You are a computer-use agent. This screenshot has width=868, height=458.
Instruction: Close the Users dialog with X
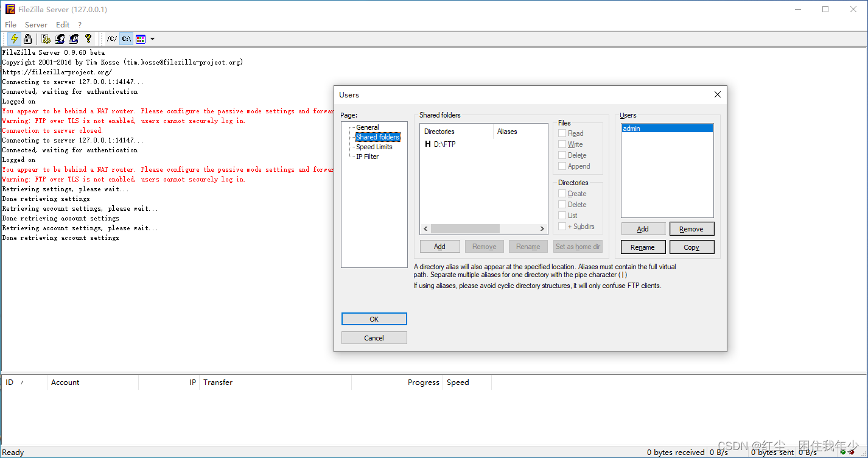tap(718, 94)
